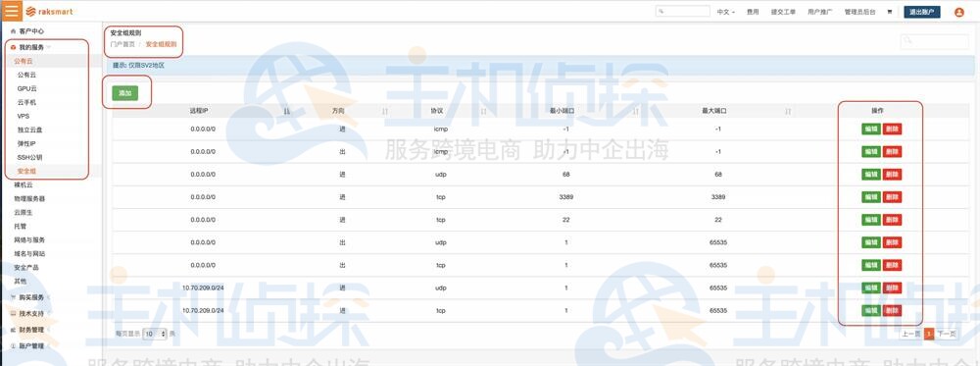Expand the 账户管理 section

(49, 345)
